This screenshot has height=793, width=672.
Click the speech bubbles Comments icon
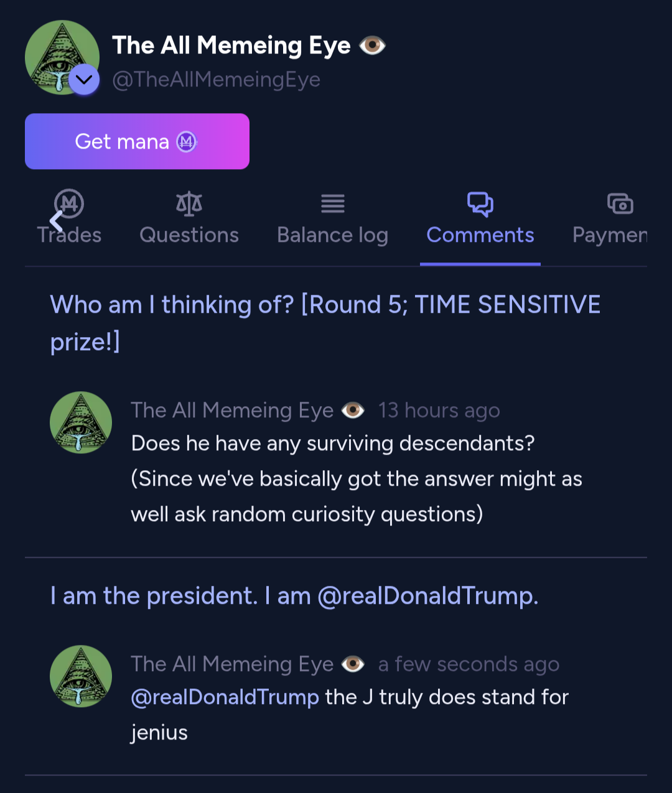480,203
